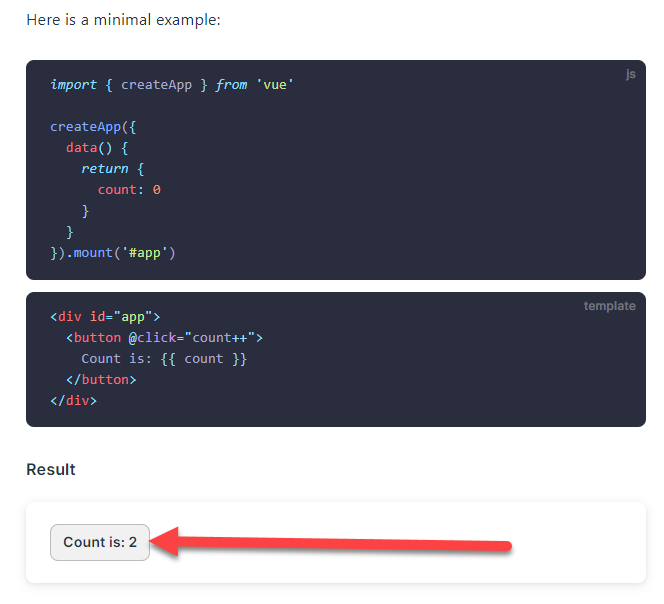The width and height of the screenshot is (664, 604).
Task: Click the "js" language label
Action: click(x=630, y=74)
